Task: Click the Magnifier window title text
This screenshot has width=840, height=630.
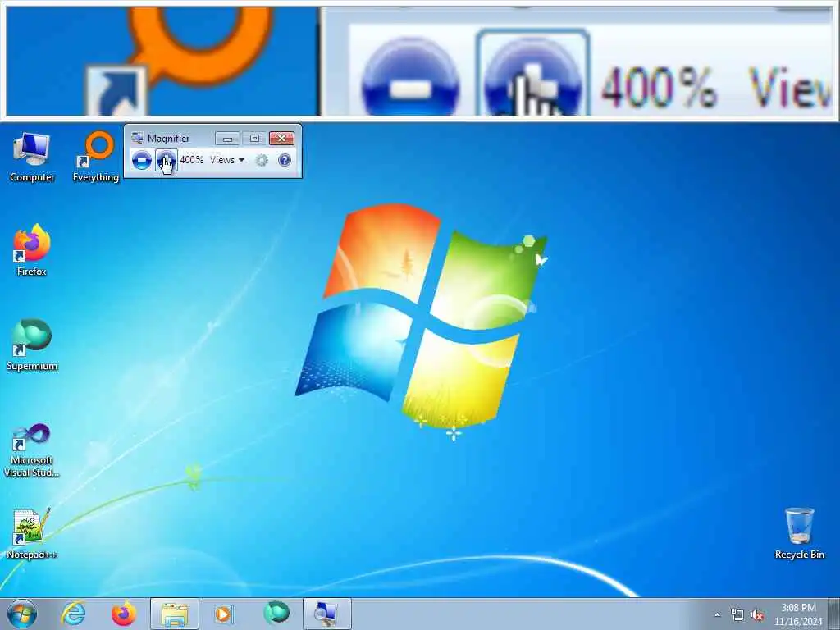Action: point(168,138)
